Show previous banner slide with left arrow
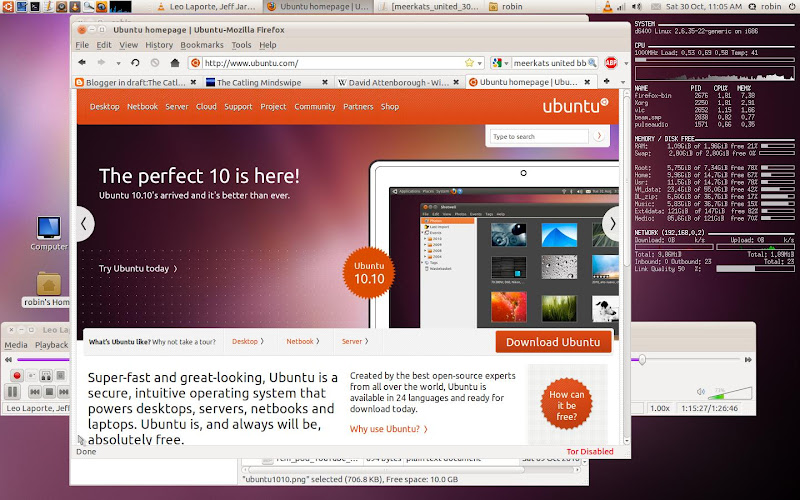The height and width of the screenshot is (500, 800). click(85, 223)
